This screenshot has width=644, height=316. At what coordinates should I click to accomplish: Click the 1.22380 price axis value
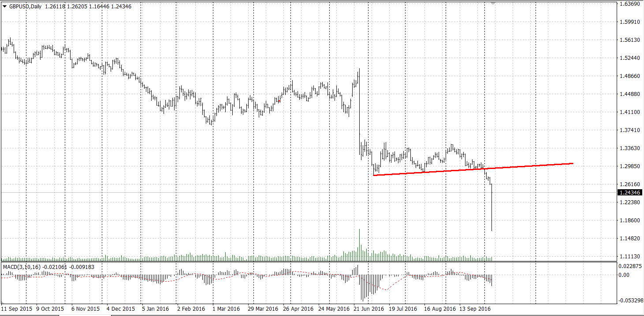click(x=629, y=202)
